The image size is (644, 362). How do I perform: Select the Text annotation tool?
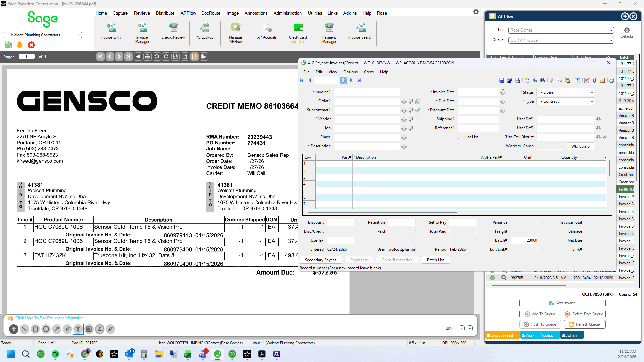pyautogui.click(x=78, y=329)
